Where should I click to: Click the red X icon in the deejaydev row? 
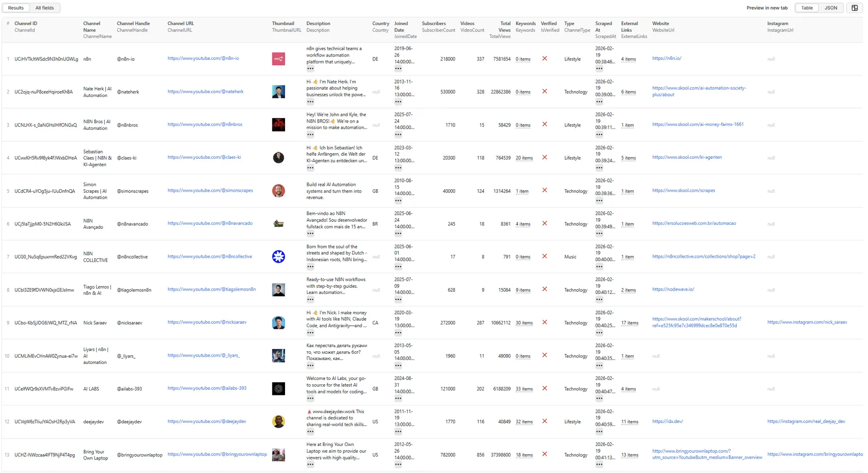(x=544, y=421)
